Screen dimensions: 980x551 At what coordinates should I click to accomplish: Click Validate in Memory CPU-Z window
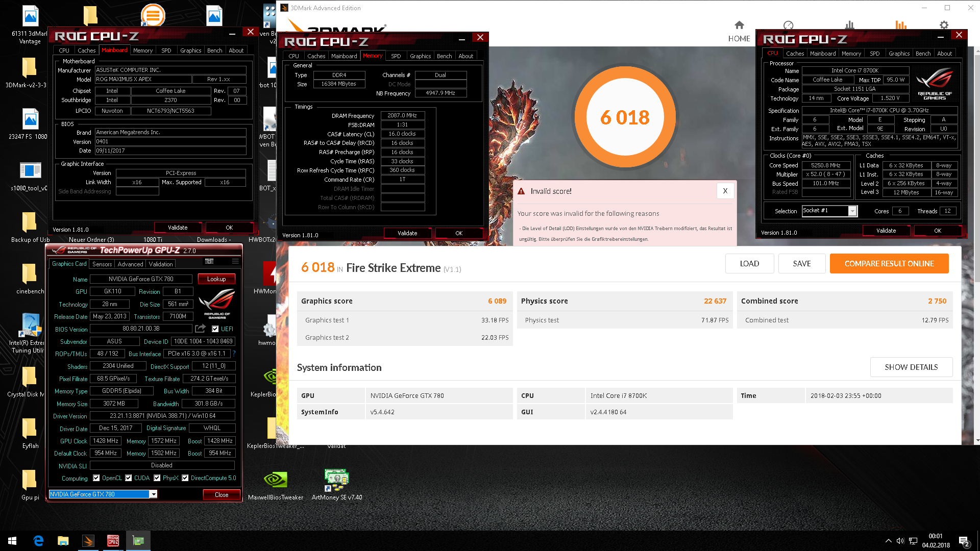tap(407, 233)
